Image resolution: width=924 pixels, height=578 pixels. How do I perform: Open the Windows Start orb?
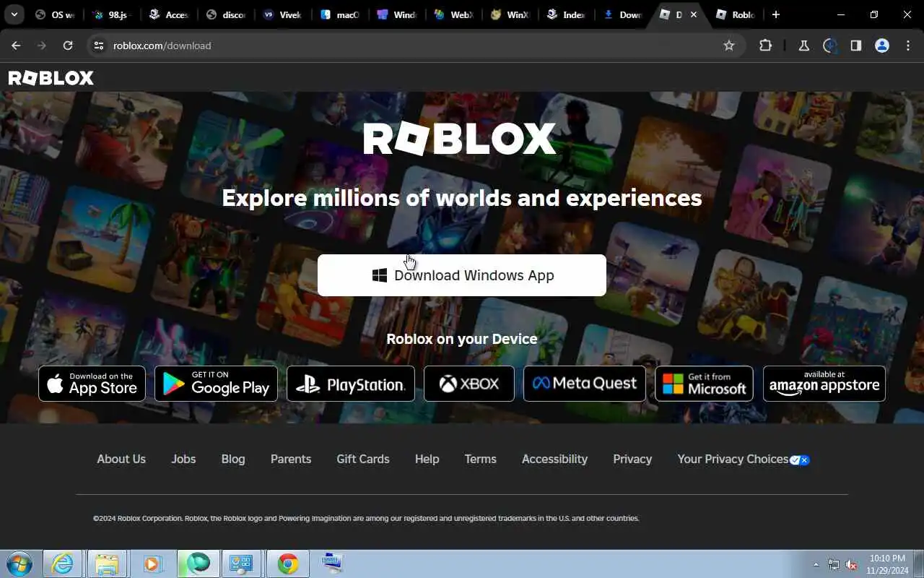[19, 564]
